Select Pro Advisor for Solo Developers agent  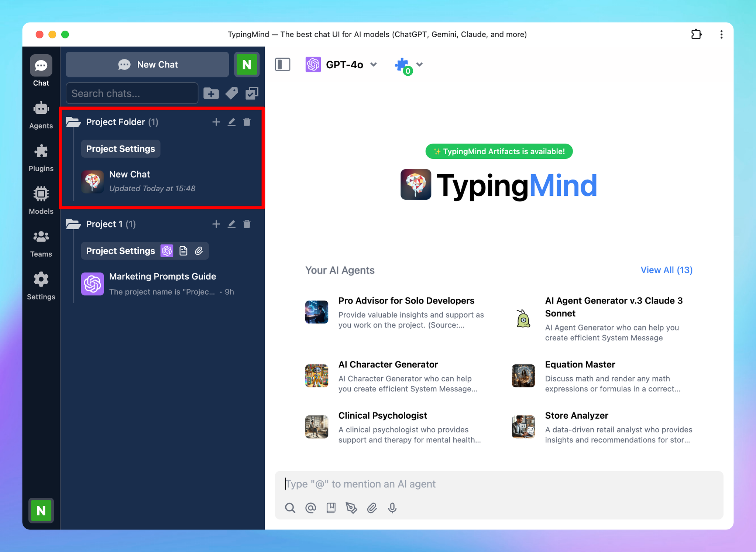click(395, 313)
